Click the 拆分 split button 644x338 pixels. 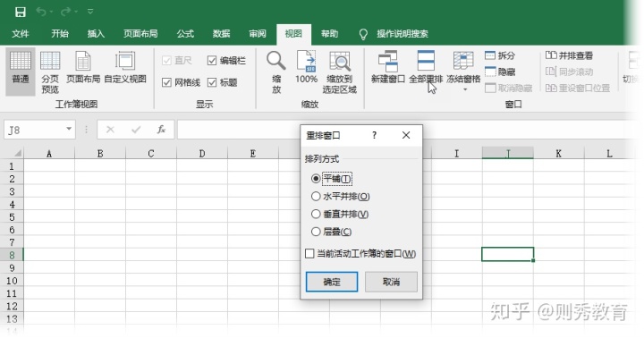pyautogui.click(x=500, y=55)
